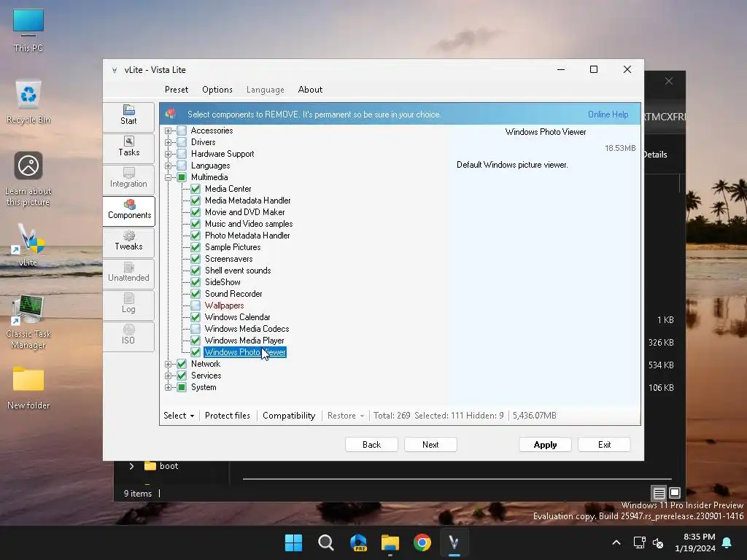Check the Accessories category checkbox
Screen dimensions: 747x560
pyautogui.click(x=182, y=131)
